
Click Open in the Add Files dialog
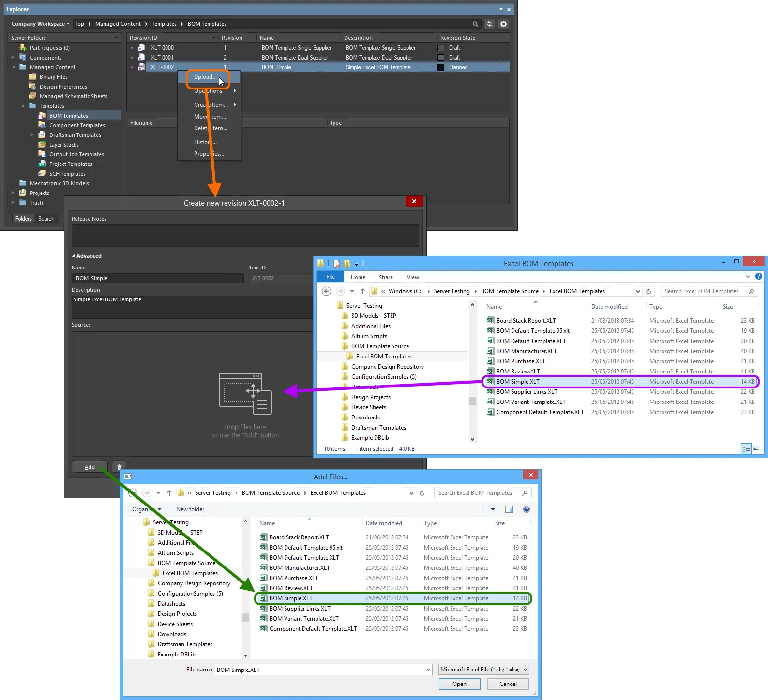click(x=459, y=684)
